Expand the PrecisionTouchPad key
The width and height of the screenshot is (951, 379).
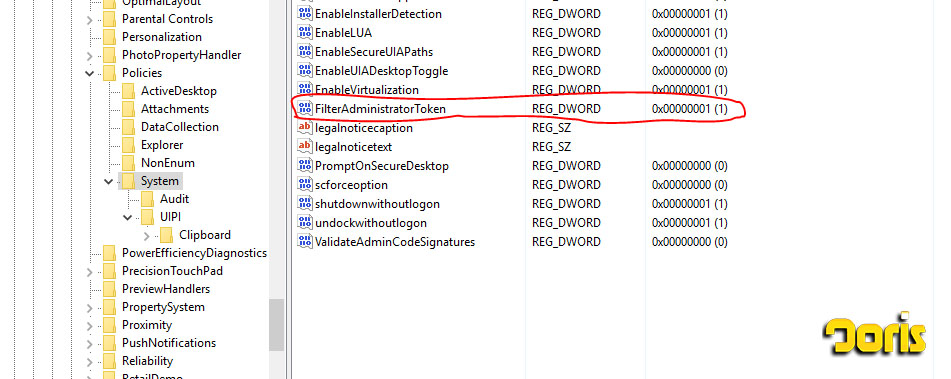(x=90, y=272)
